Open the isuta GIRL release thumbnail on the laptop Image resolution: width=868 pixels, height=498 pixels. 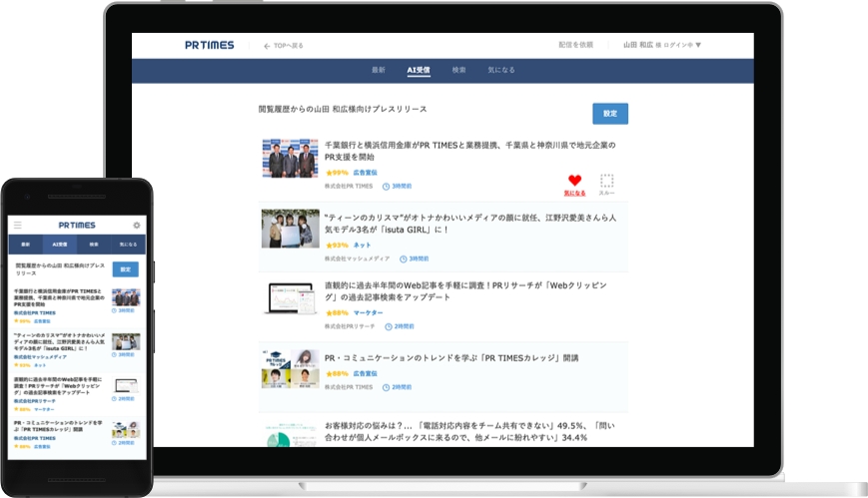[x=290, y=229]
